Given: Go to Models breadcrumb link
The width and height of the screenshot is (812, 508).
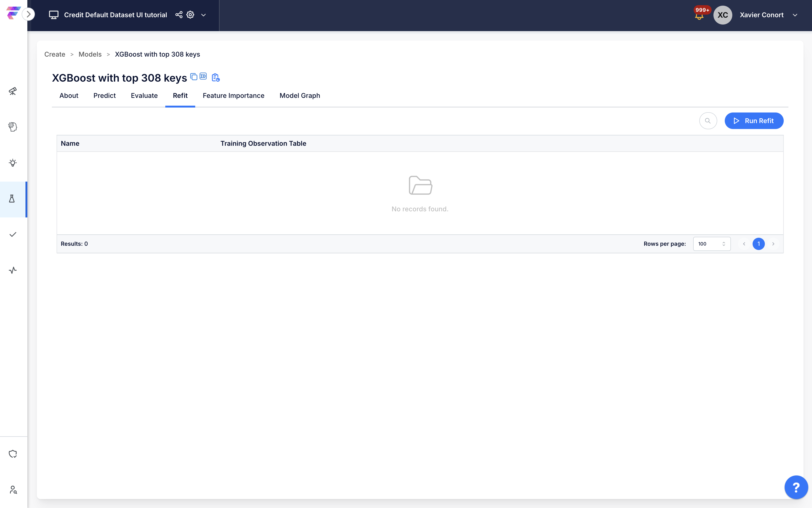Looking at the screenshot, I should [90, 54].
